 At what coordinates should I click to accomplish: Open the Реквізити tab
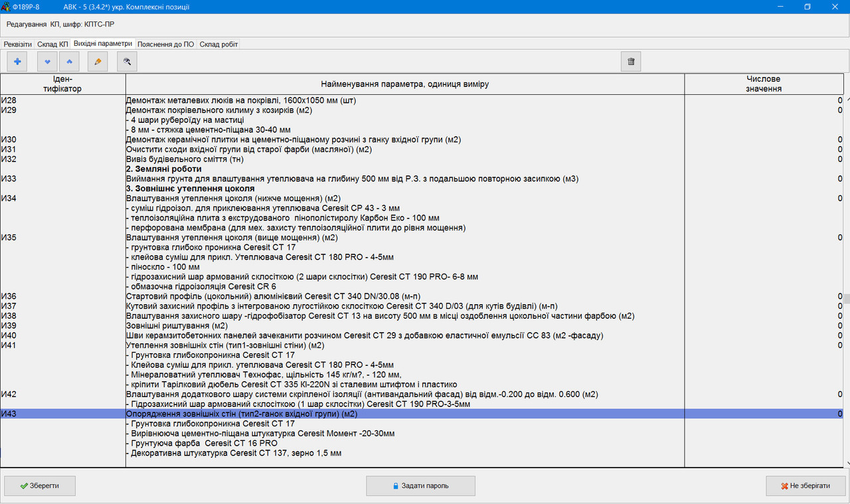point(17,44)
